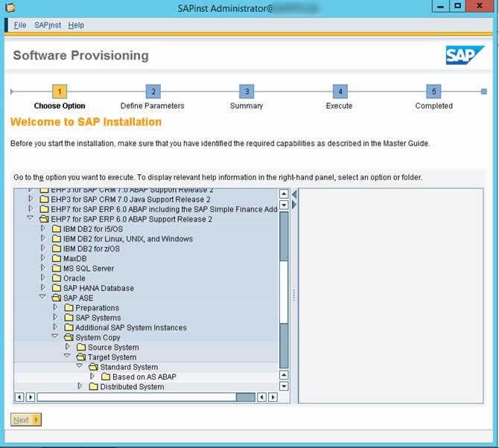Expand the SAP Systems node

point(55,317)
